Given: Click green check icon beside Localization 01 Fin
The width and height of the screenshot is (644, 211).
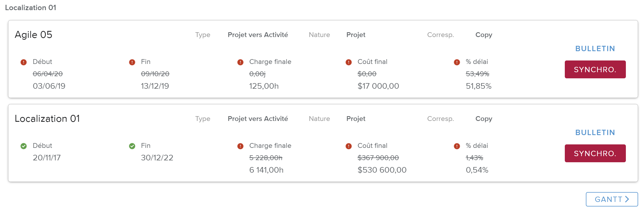Looking at the screenshot, I should 132,146.
